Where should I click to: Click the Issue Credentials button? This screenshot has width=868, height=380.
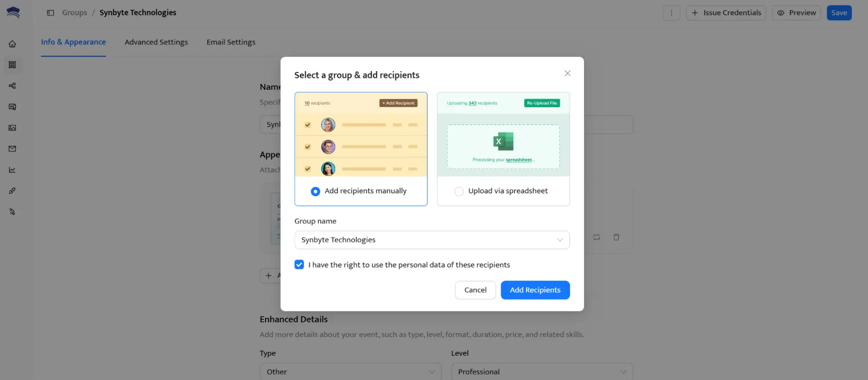coord(726,13)
